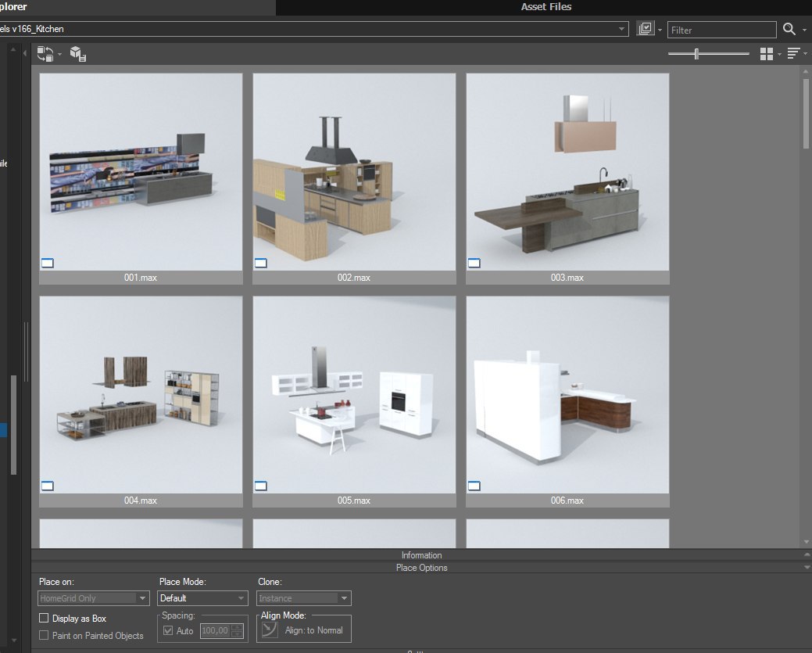Select the 001.max kitchen thumbnail
Viewport: 812px width, 653px height.
[141, 171]
